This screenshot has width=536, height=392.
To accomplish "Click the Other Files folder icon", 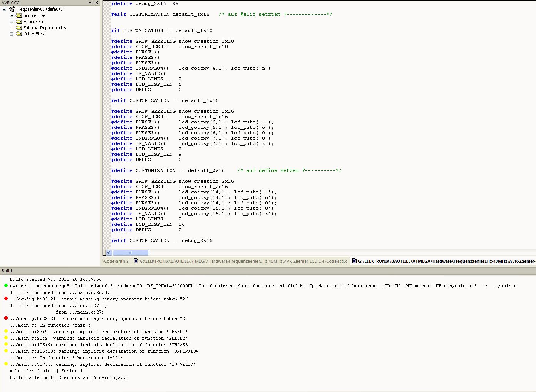I will click(x=19, y=34).
